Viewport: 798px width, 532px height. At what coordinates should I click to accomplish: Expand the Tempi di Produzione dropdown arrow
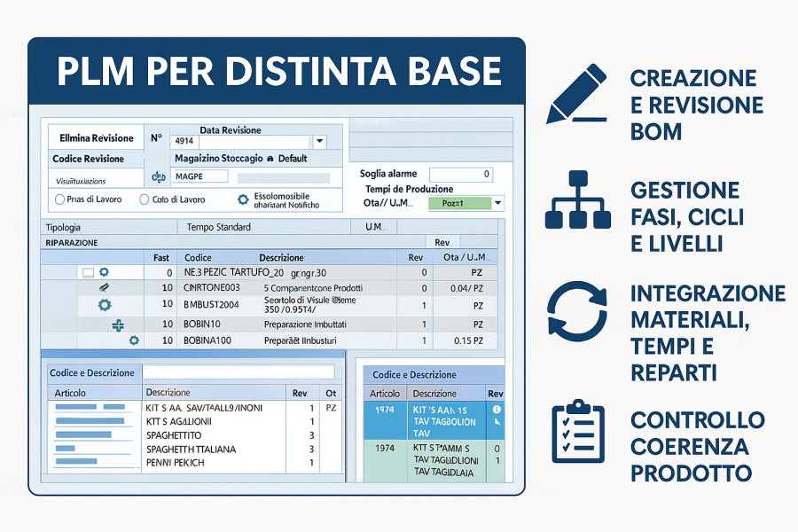(497, 203)
